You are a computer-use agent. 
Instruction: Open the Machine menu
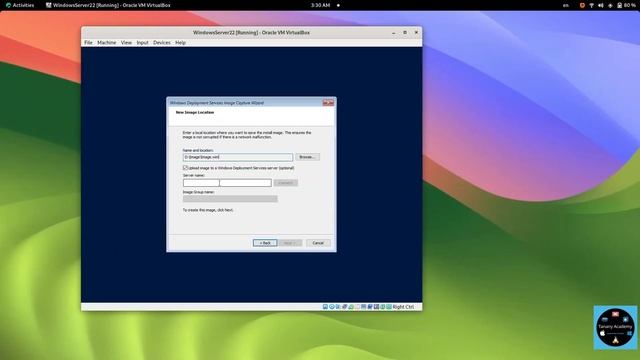(107, 42)
